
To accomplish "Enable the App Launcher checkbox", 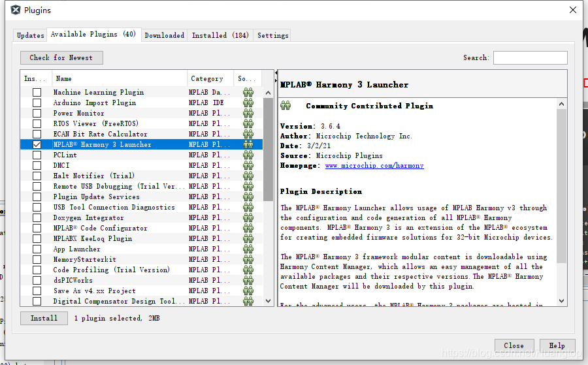I will 37,249.
